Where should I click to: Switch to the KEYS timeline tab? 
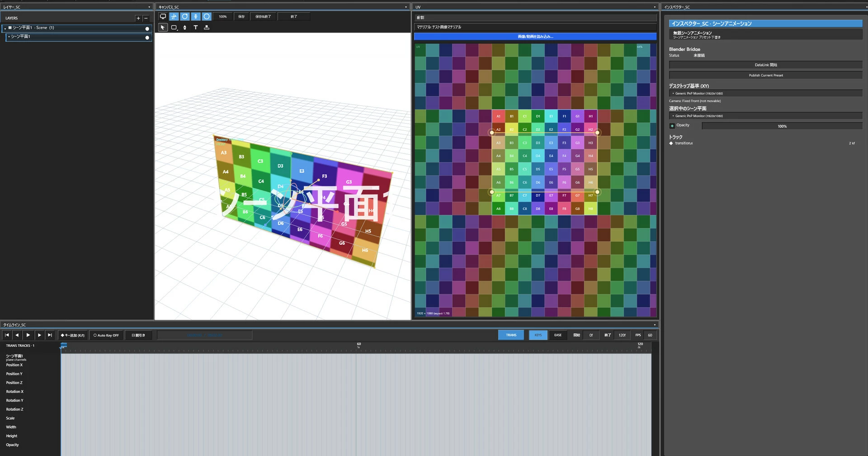(x=538, y=335)
